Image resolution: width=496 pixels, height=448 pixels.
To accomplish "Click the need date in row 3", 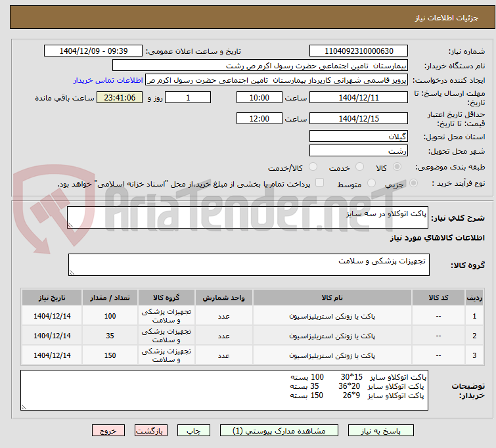I will 52,355.
